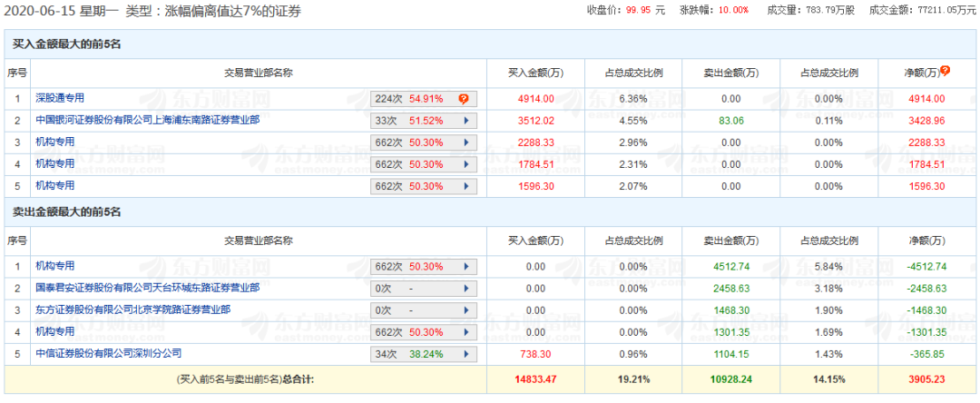The width and height of the screenshot is (980, 403).
Task: Click the 买入金额(万) header in the buy table
Action: [535, 73]
